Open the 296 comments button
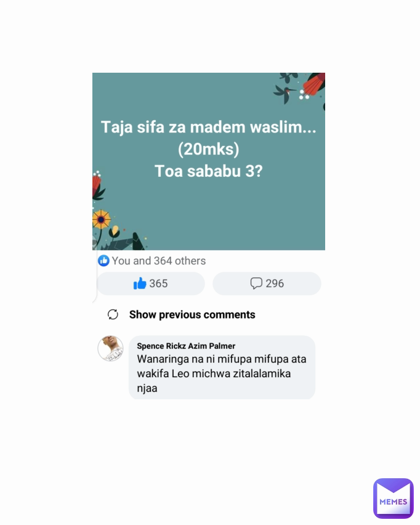Screen dimensions: 420x525 (x=267, y=283)
